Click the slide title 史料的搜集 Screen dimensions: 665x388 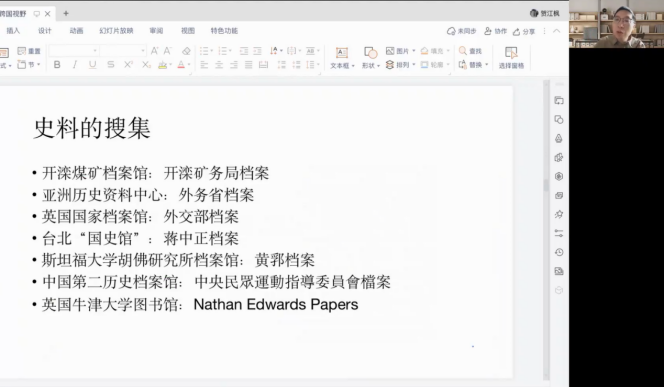[92, 128]
